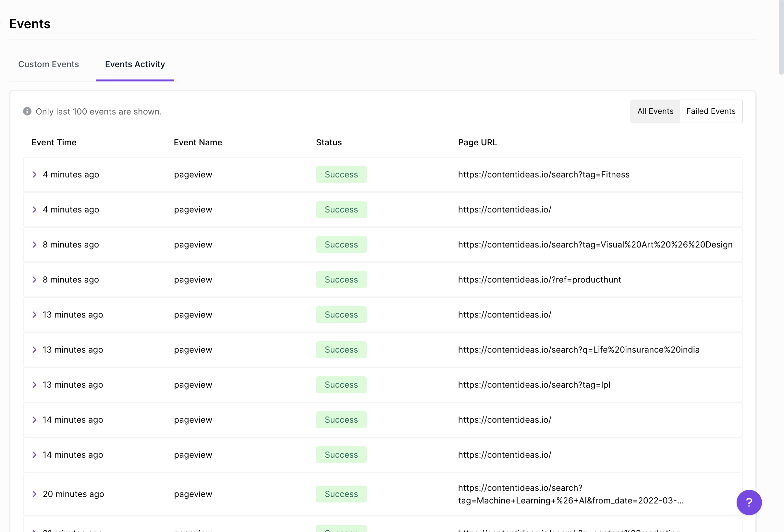Viewport: 784px width, 532px height.
Task: Expand the Fitness tag pageview row
Action: pos(34,174)
